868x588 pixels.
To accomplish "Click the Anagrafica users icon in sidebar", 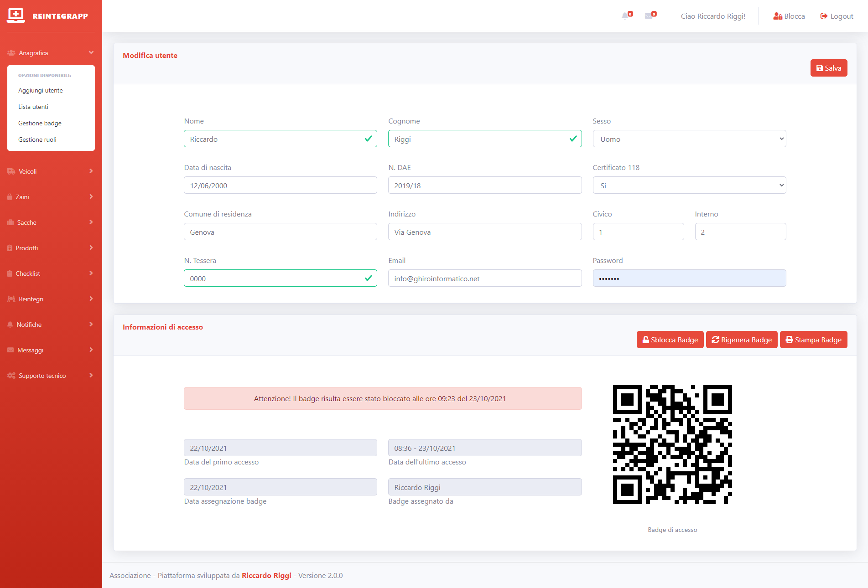I will click(x=11, y=53).
